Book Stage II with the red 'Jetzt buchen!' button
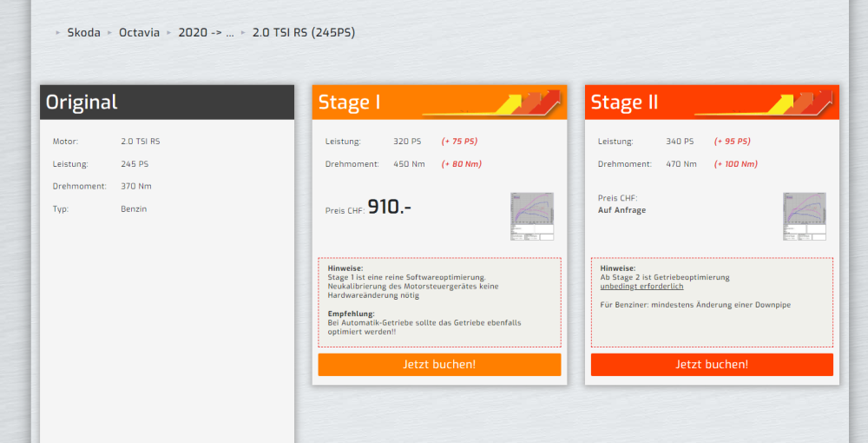The width and height of the screenshot is (868, 443). click(x=712, y=364)
